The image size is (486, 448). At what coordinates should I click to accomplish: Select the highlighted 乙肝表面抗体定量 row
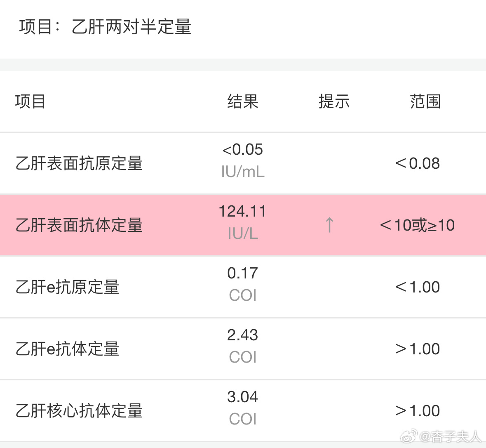(243, 225)
